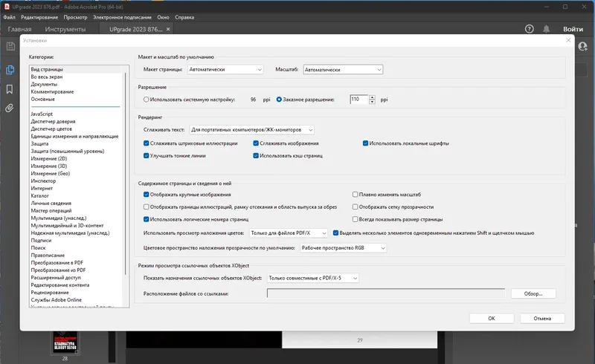The height and width of the screenshot is (364, 595).
Task: Open the Сглаживать текст dropdown
Action: click(x=251, y=130)
